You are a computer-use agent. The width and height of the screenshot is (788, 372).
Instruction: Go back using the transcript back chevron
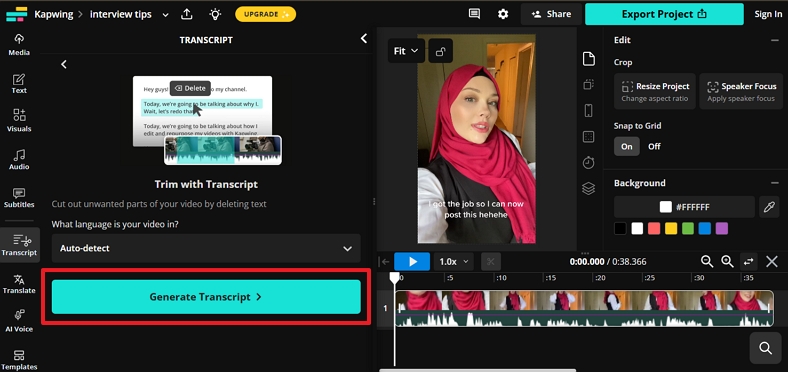(64, 64)
